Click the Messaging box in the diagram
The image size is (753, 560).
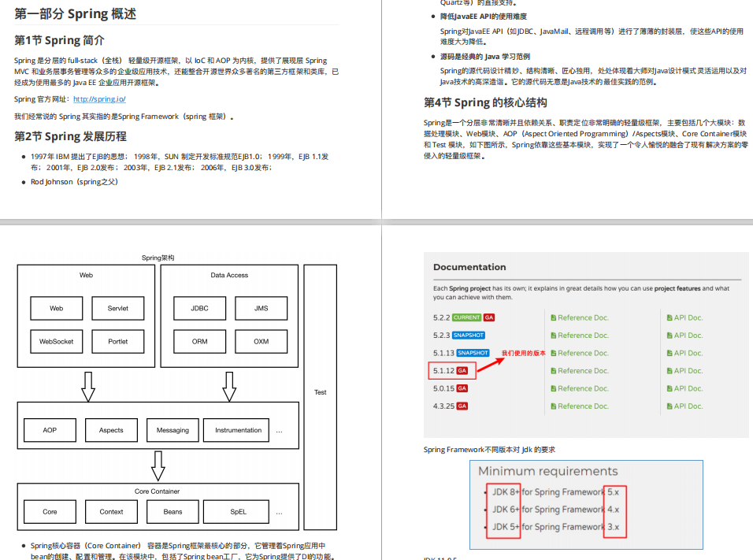172,430
